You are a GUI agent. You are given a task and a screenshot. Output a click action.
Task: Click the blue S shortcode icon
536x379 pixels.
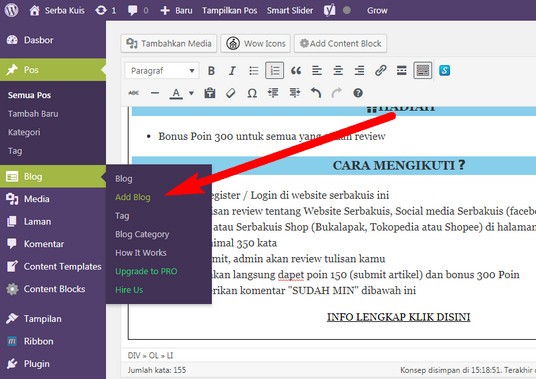click(444, 71)
